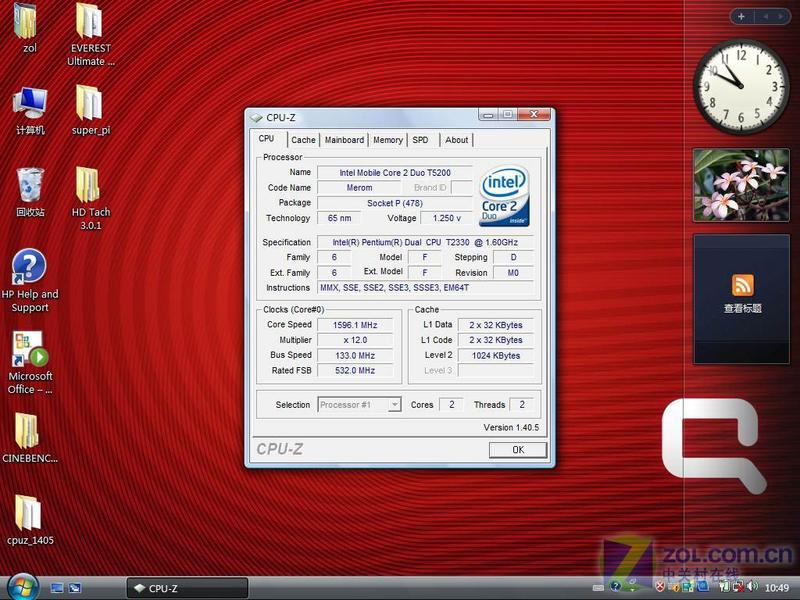Viewport: 800px width, 600px height.
Task: Click the network disconnected tray icon
Action: click(738, 587)
